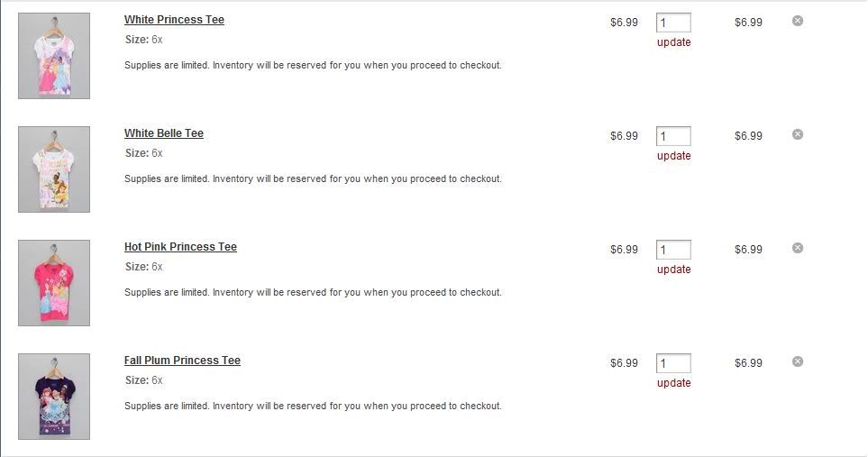Click the White Princess Tee thumbnail image
Viewport: 868px width, 457px height.
pos(54,56)
